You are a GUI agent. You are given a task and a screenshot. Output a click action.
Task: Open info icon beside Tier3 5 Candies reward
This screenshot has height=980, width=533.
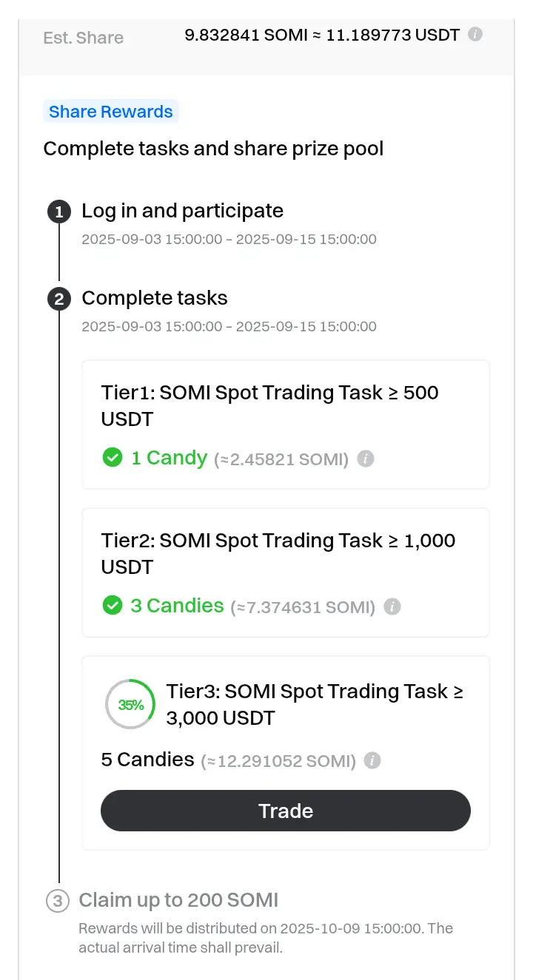(x=373, y=760)
